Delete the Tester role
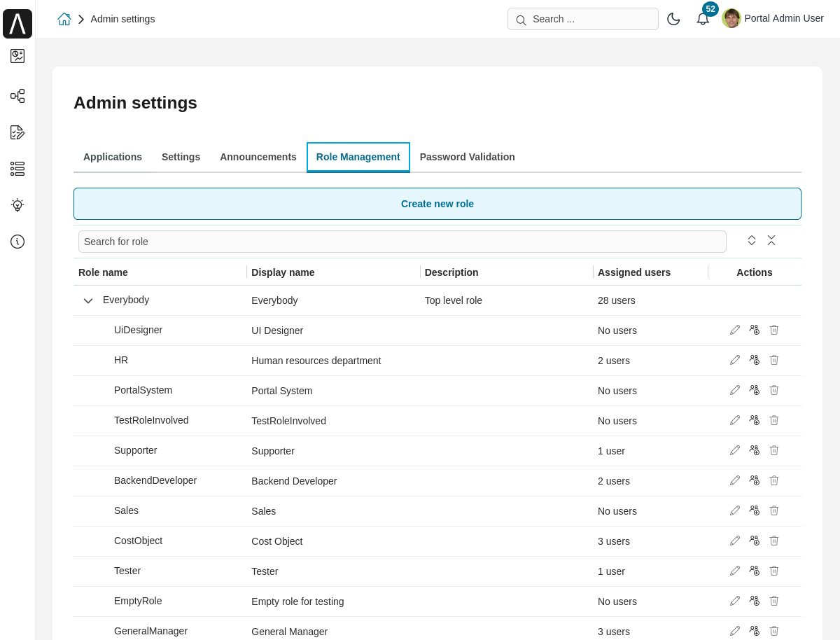 (773, 571)
